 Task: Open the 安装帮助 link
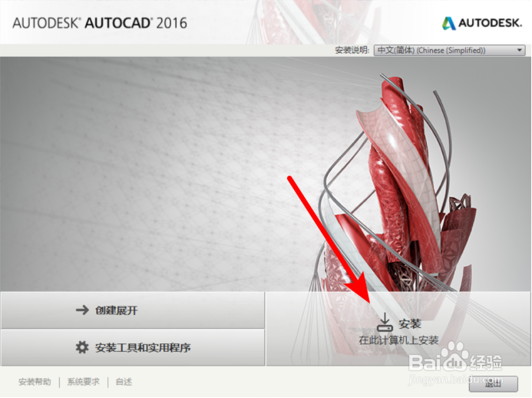coord(35,382)
